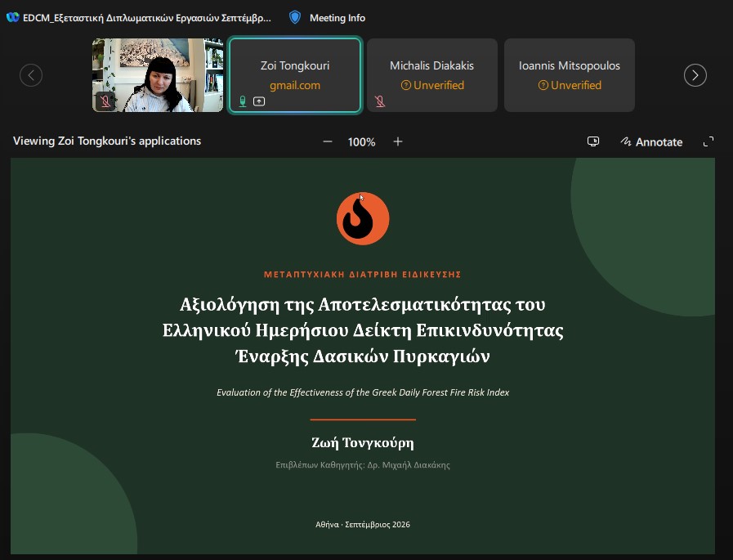Show next participants with right arrow
The height and width of the screenshot is (560, 733).
[695, 75]
